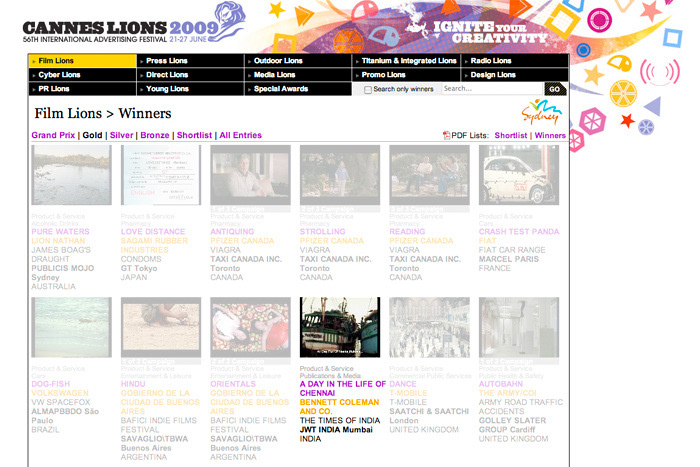The image size is (700, 467).
Task: Show Bronze winners
Action: tap(155, 135)
